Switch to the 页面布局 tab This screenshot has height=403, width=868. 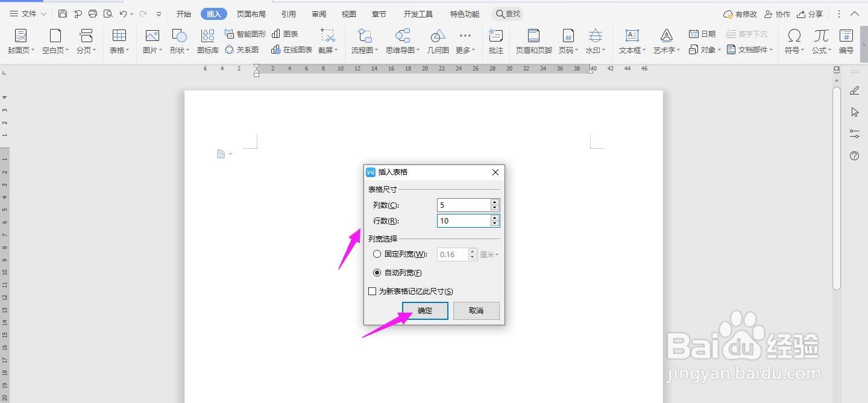click(x=251, y=14)
